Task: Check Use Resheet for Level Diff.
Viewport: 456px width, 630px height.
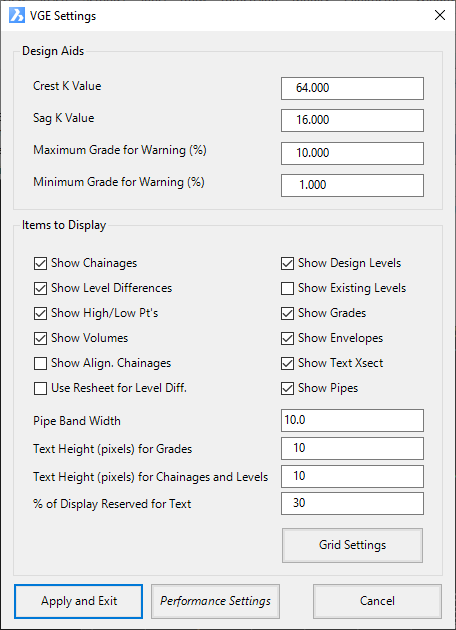Action: (40, 389)
